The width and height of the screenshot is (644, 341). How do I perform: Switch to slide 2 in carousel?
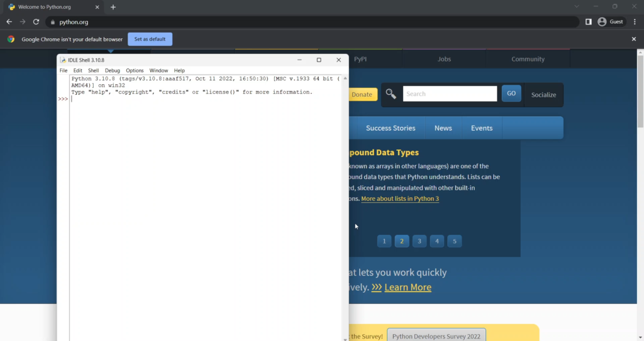click(402, 241)
